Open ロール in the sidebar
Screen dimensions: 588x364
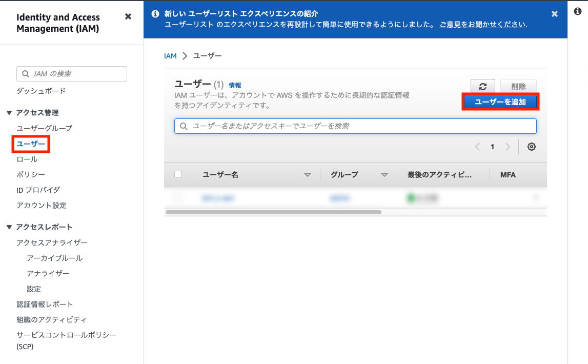point(27,159)
